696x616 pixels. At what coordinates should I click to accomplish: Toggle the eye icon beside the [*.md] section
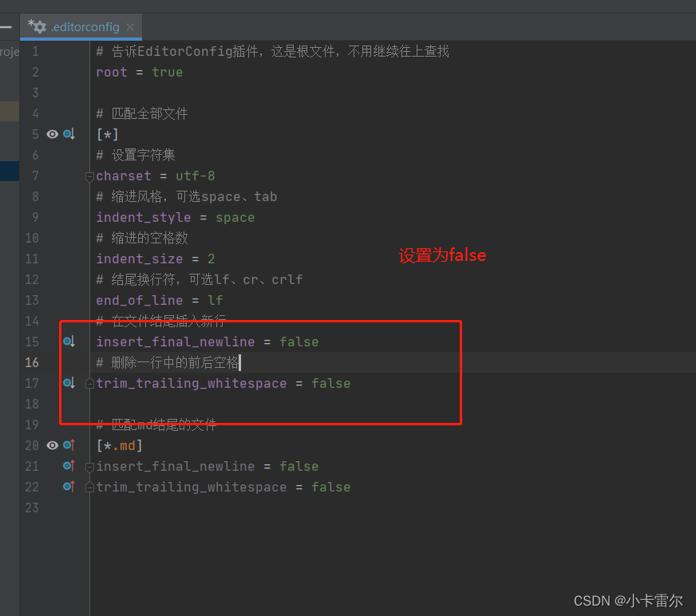52,445
